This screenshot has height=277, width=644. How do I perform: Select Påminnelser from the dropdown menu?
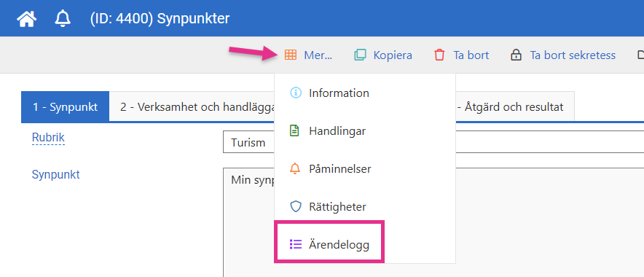coord(365,168)
